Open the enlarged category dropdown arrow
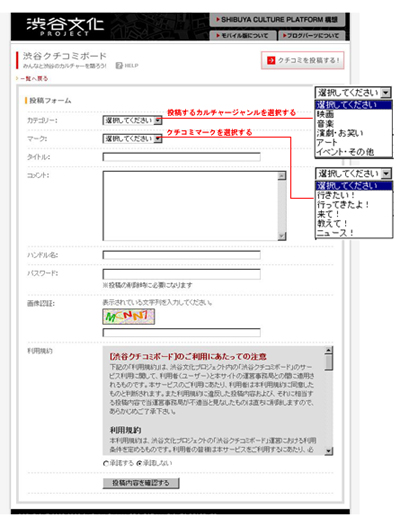Viewport: 400px width, 526px height. point(386,92)
